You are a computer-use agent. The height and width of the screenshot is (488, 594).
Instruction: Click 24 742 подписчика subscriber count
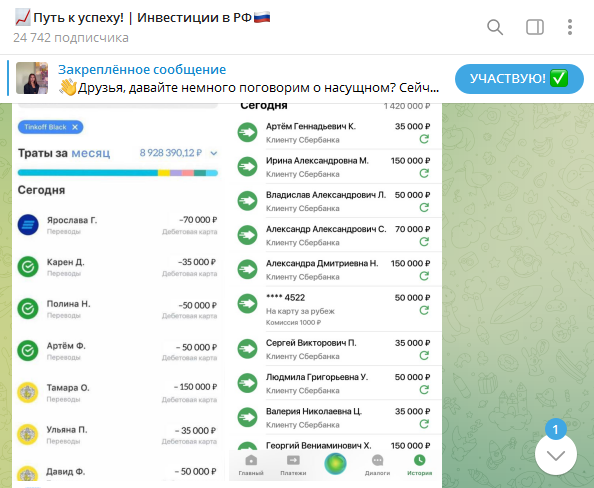71,38
